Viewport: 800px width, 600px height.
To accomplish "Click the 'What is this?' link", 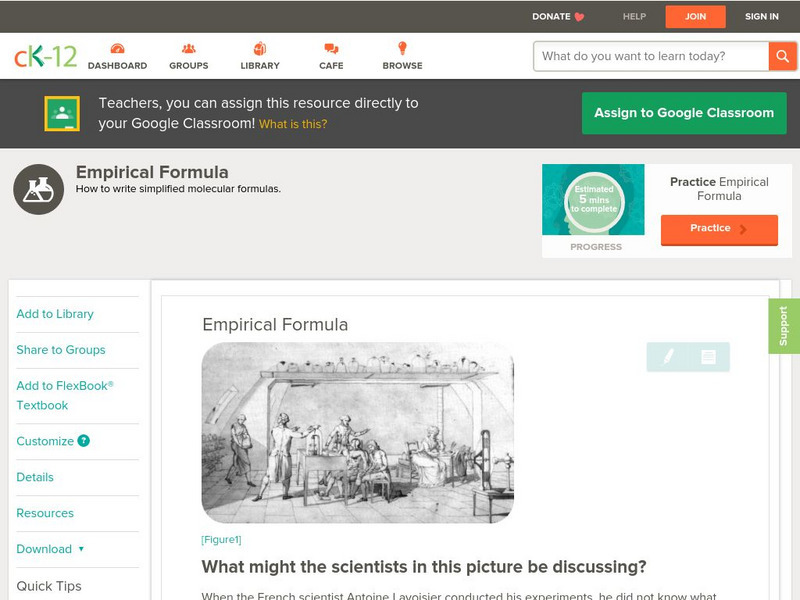I will 293,124.
